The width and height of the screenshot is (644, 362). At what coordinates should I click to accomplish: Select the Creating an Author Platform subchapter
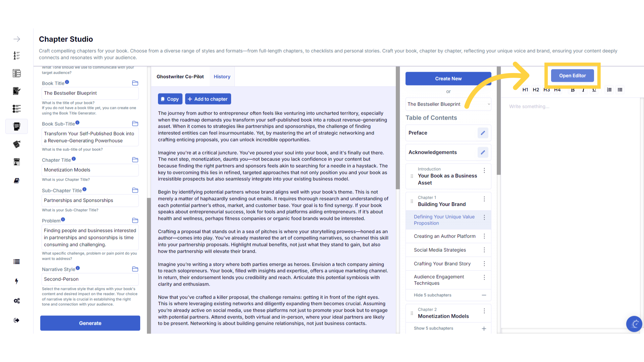click(x=444, y=236)
